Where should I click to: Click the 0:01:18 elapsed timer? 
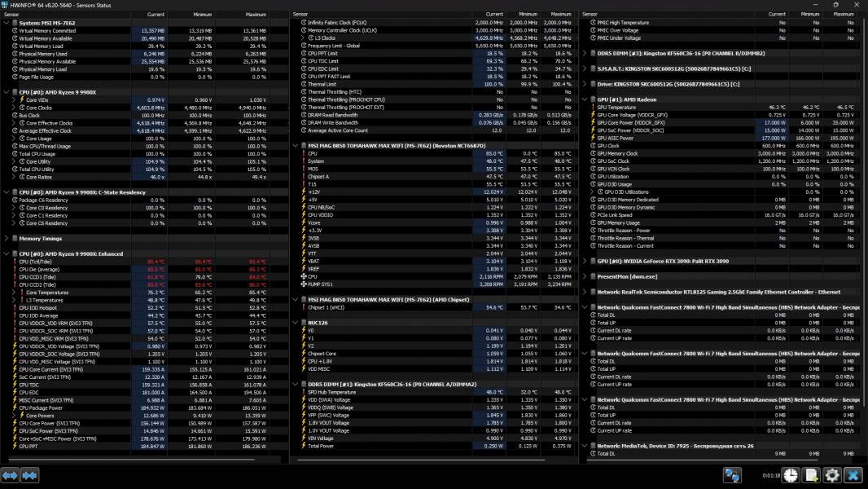point(771,476)
